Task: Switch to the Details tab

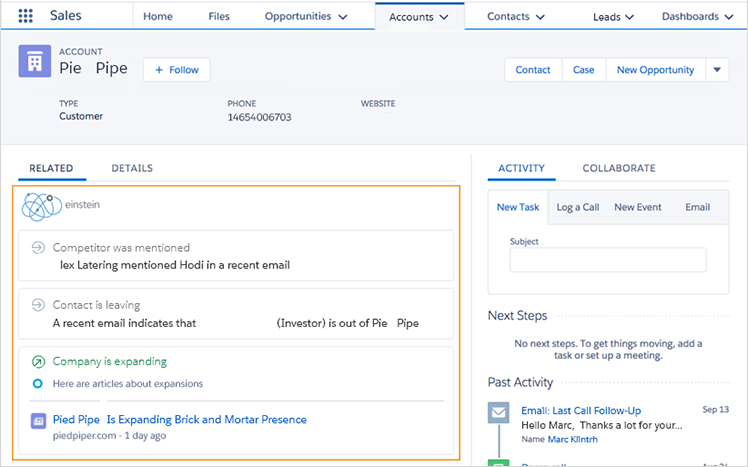Action: pos(132,168)
